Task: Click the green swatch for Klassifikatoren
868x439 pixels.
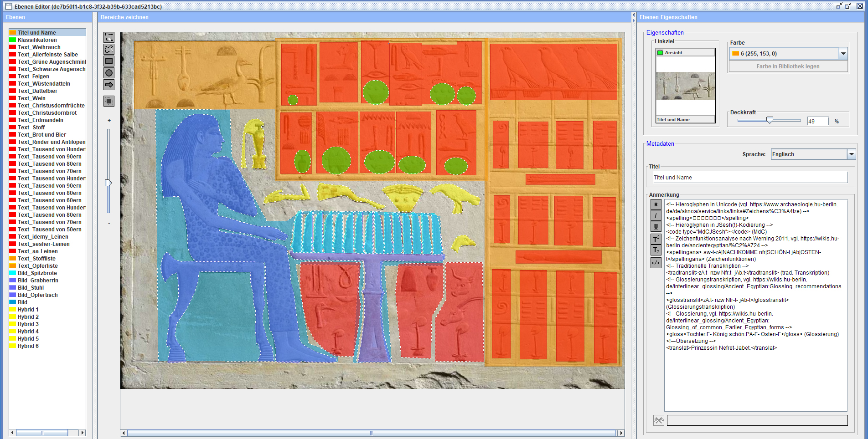Action: pos(13,40)
